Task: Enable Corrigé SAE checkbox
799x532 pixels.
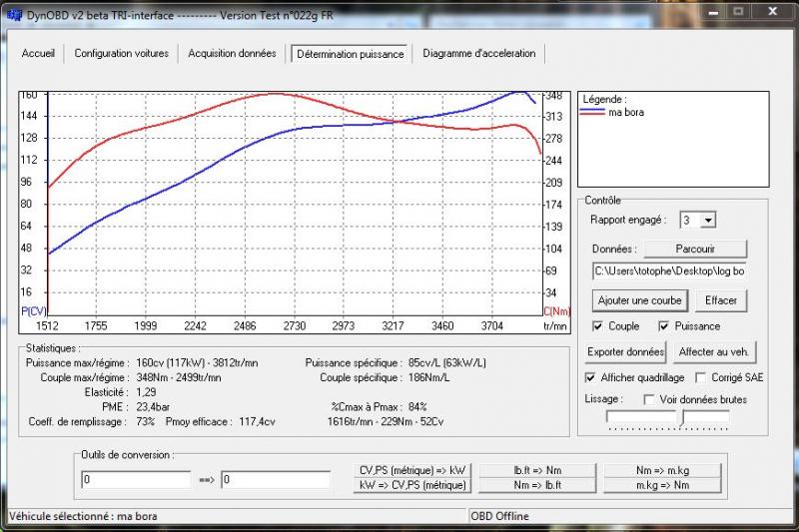Action: 701,377
